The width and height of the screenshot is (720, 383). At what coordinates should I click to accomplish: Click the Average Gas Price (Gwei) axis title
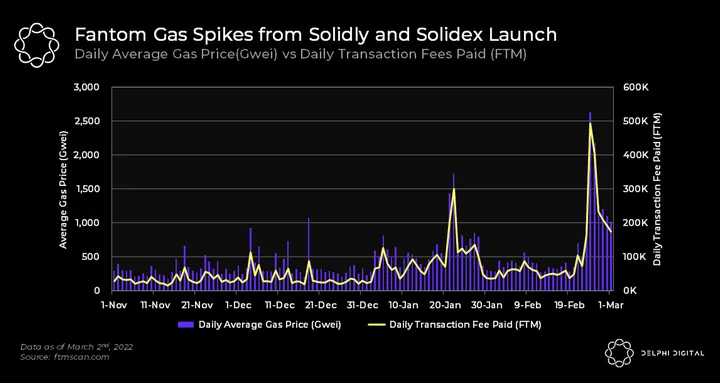point(63,190)
